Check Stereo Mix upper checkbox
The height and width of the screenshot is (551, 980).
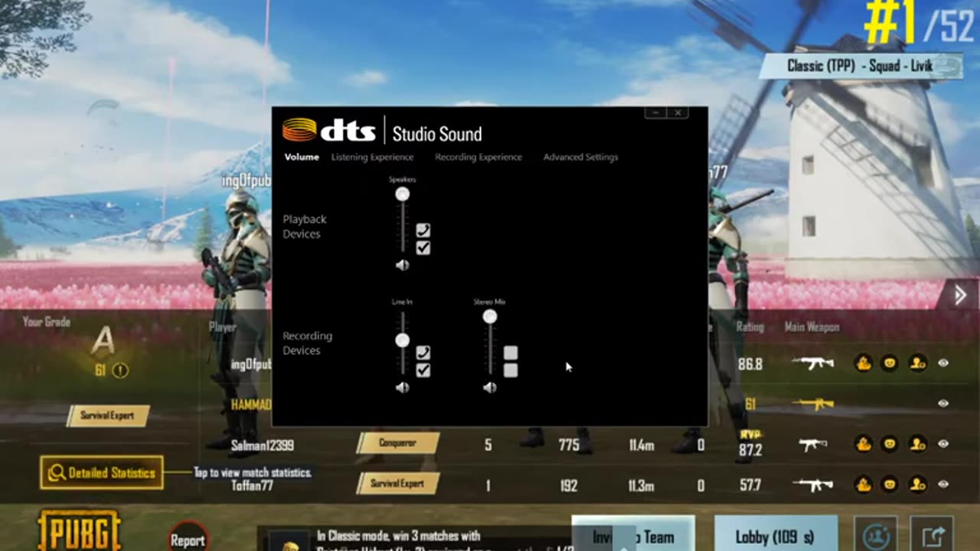pos(511,353)
